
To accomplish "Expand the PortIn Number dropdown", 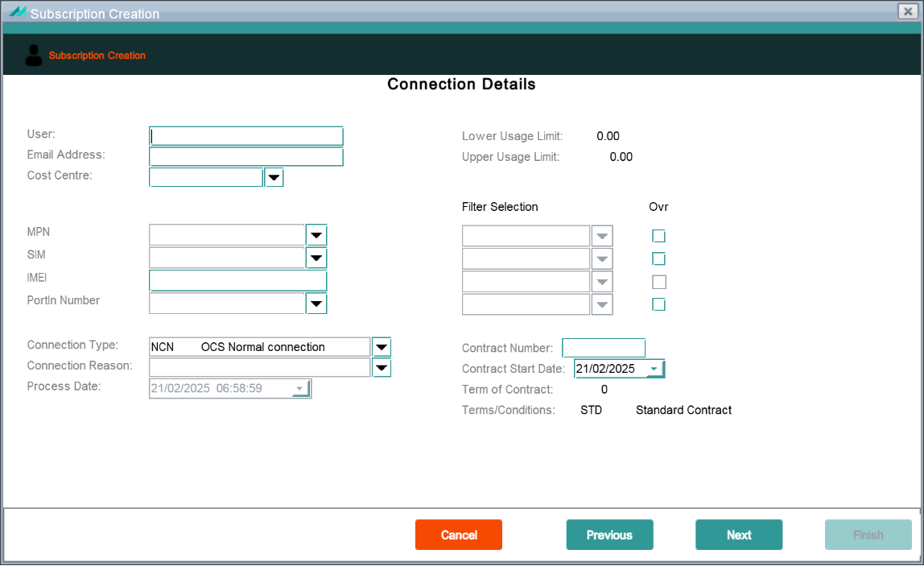I will pyautogui.click(x=316, y=304).
